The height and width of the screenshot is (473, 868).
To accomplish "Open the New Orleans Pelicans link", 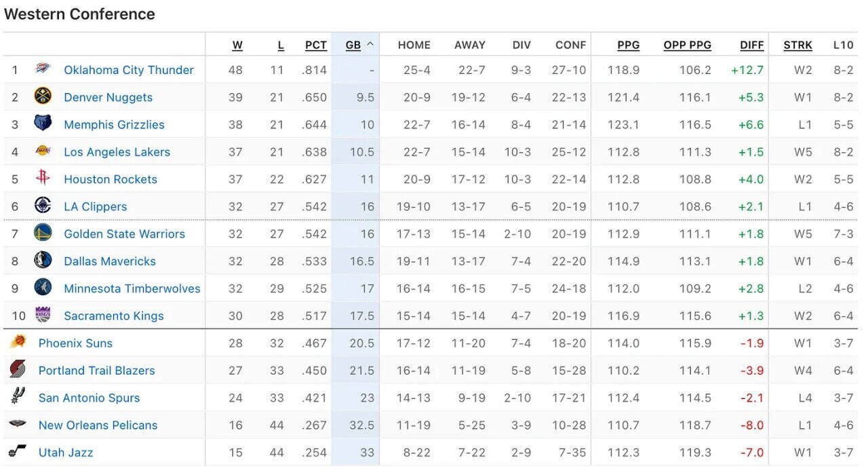I will [98, 425].
